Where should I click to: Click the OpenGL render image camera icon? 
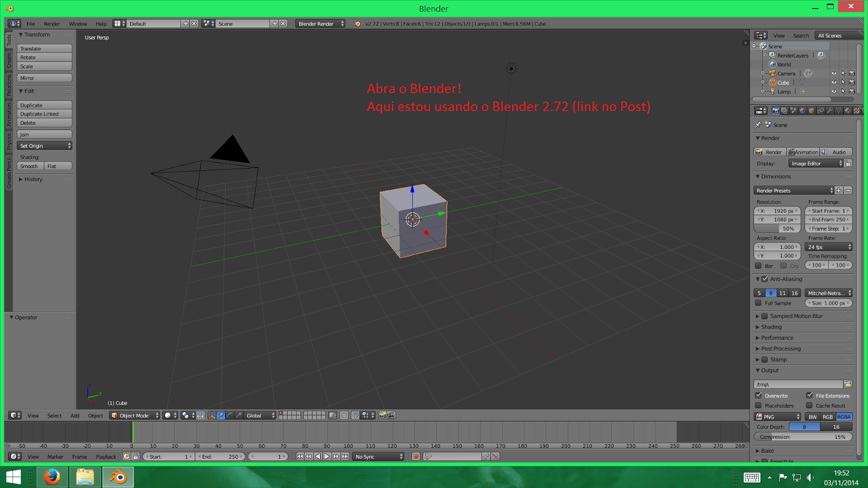(x=382, y=415)
